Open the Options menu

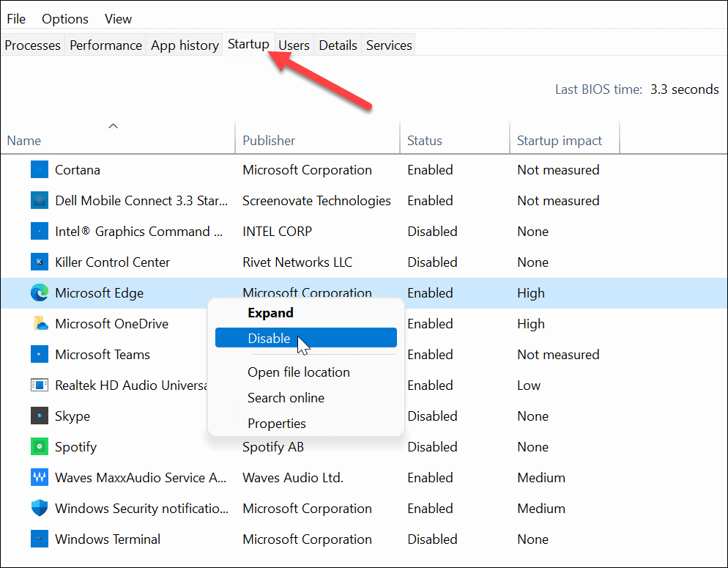(x=64, y=18)
